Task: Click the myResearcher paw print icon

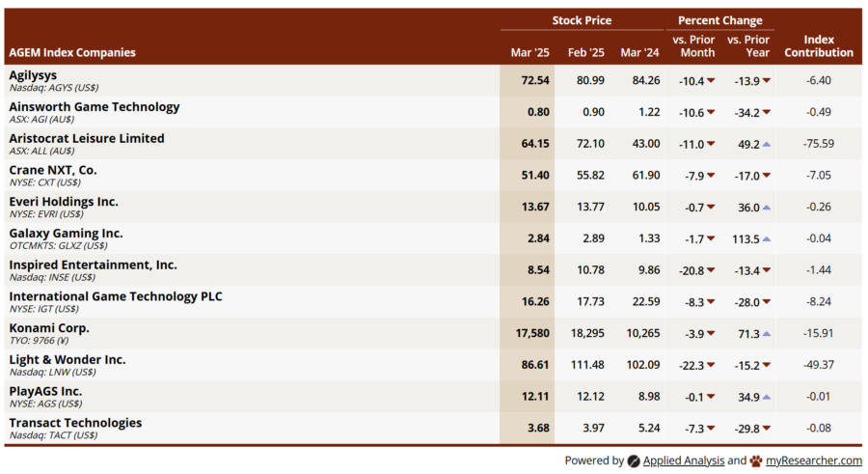Action: [x=756, y=461]
